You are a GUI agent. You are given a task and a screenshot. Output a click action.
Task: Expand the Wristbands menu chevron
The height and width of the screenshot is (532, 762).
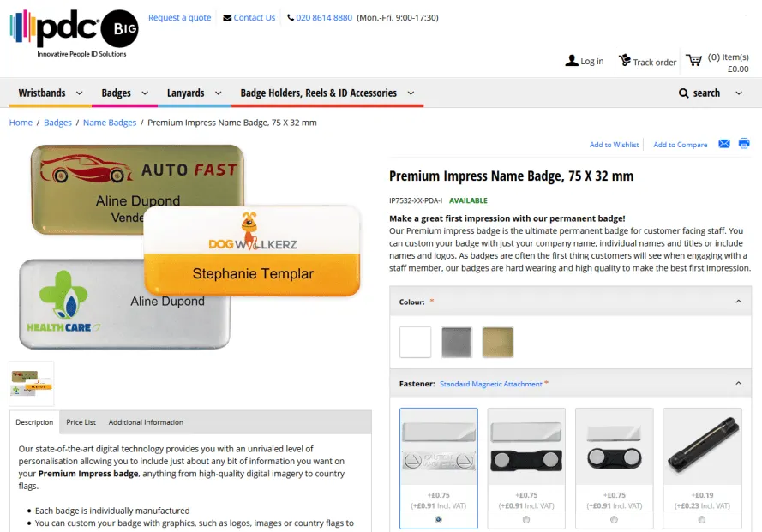click(79, 93)
